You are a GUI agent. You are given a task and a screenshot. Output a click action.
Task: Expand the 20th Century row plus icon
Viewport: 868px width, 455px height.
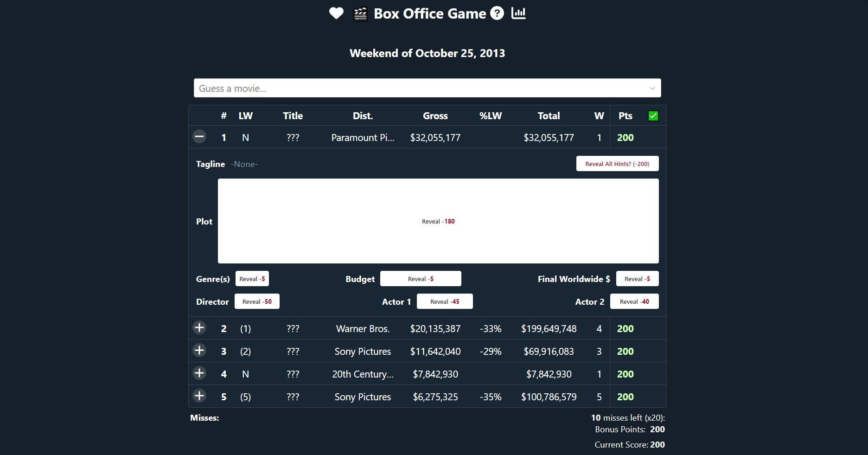tap(199, 373)
